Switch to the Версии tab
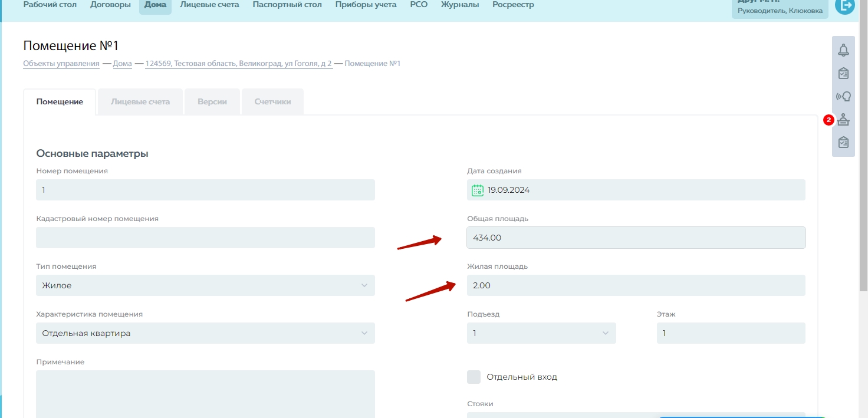 212,102
